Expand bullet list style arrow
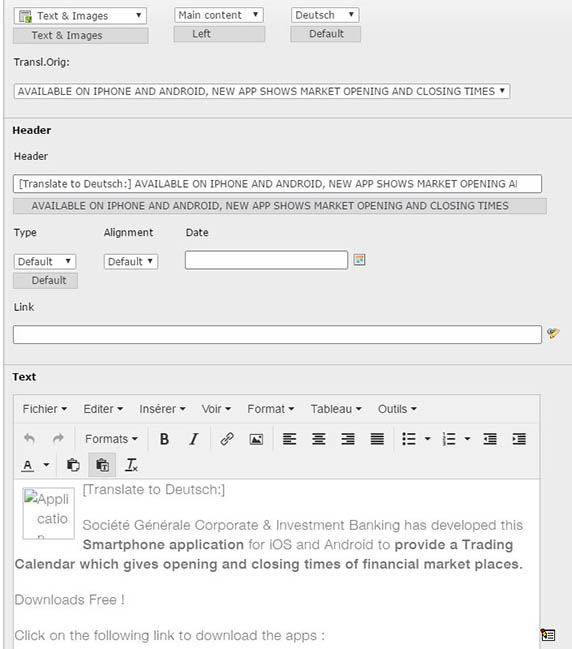The width and height of the screenshot is (572, 649). 428,439
